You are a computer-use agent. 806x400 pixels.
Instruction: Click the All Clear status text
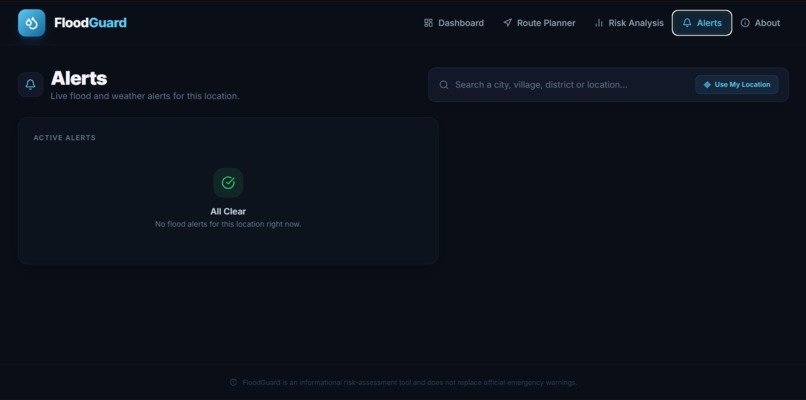[228, 211]
